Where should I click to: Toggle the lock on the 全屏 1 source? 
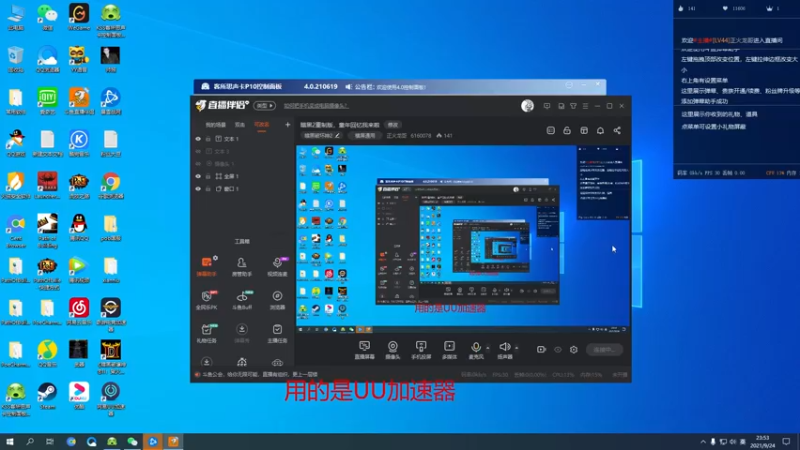[208, 176]
